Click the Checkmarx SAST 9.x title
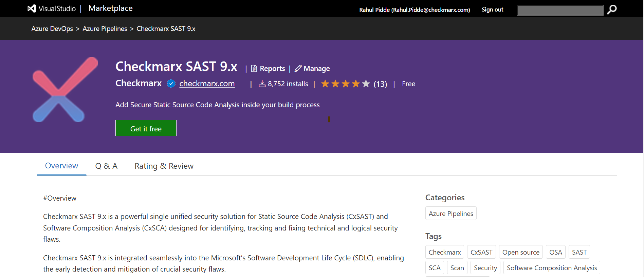The image size is (644, 277). tap(176, 66)
